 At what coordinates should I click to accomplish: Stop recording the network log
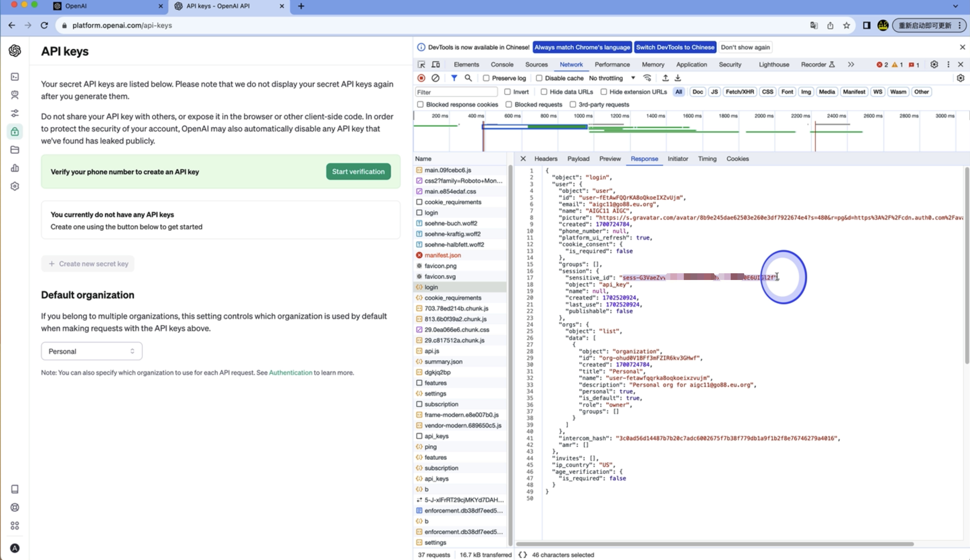(421, 78)
